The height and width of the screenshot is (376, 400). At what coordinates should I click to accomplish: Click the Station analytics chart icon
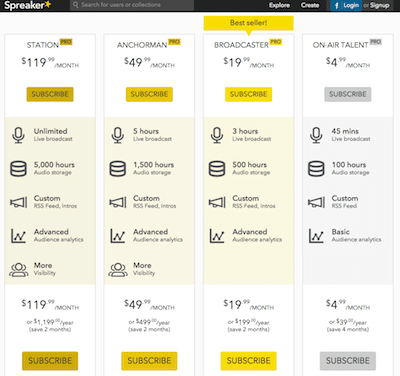point(18,236)
